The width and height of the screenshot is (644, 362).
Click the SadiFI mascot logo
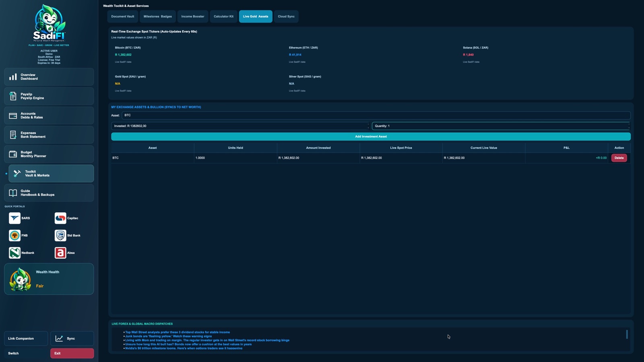(x=49, y=23)
